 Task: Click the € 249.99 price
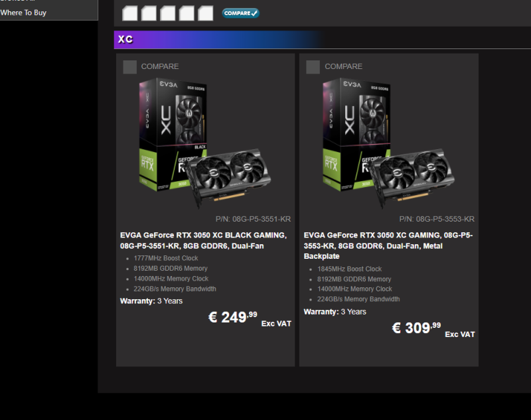pos(233,317)
